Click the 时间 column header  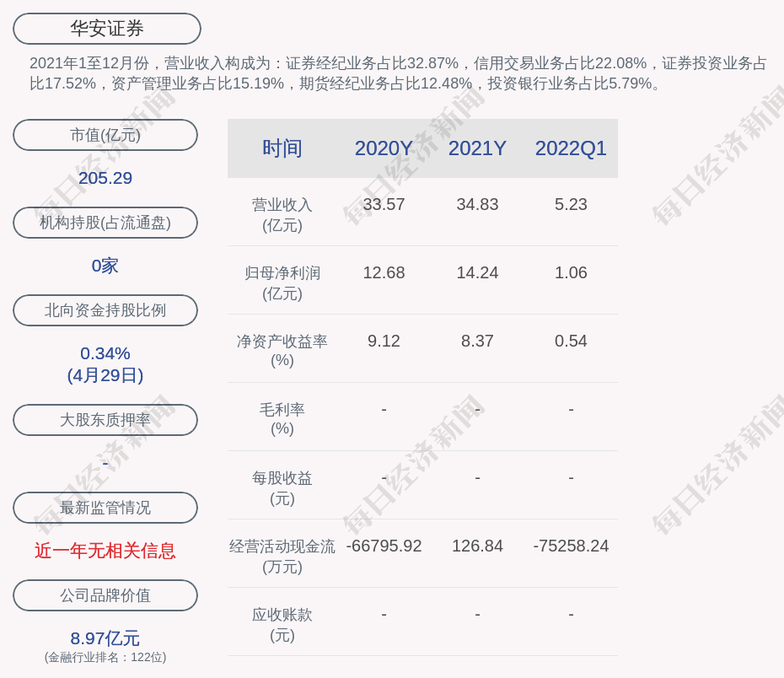click(x=282, y=148)
